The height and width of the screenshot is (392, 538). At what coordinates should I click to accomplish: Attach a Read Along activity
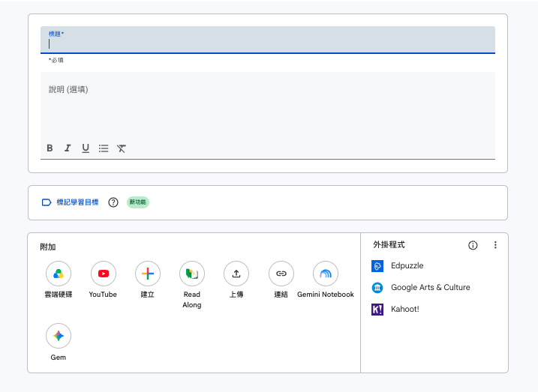[192, 274]
